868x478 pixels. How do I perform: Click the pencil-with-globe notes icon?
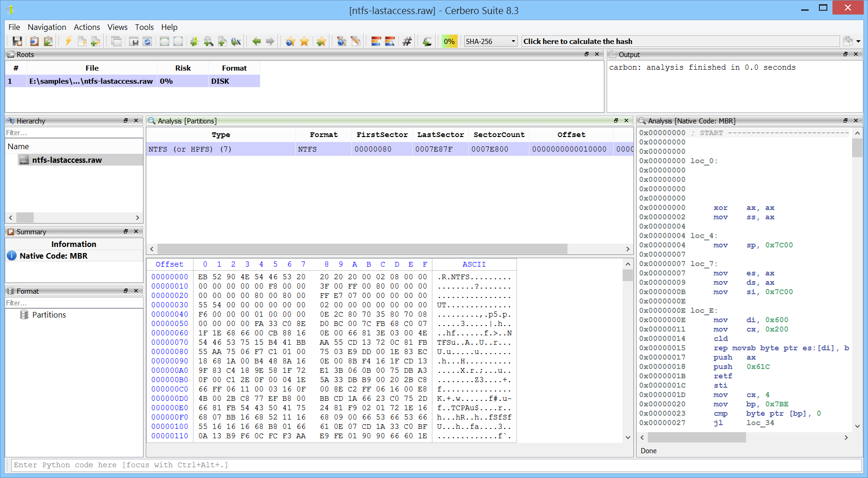(x=342, y=41)
